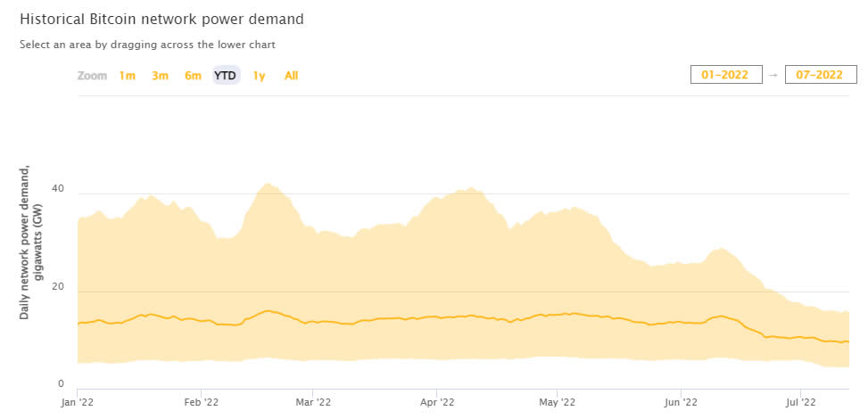Click the 20 gigawatt y-axis label
This screenshot has width=868, height=419.
pos(58,286)
